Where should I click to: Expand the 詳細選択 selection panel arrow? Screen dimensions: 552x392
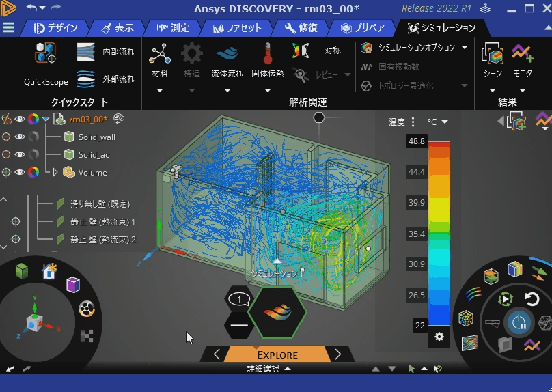[288, 369]
